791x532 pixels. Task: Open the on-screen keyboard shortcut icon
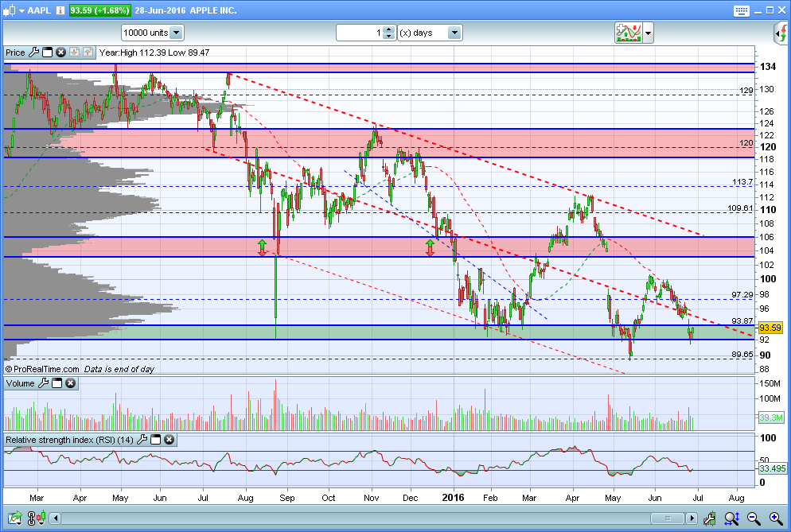[x=741, y=10]
